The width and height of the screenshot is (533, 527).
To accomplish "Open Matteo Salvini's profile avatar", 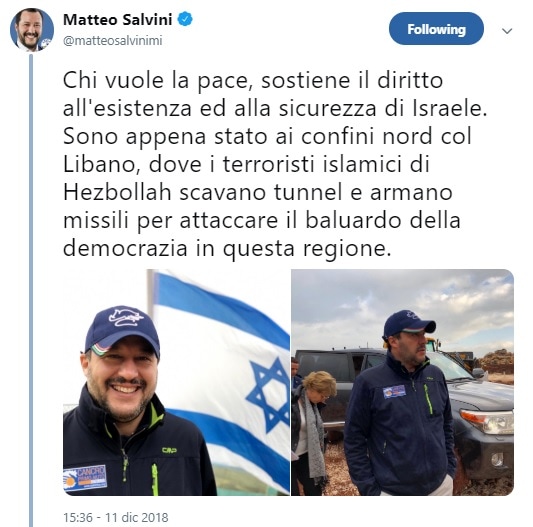I will (32, 29).
